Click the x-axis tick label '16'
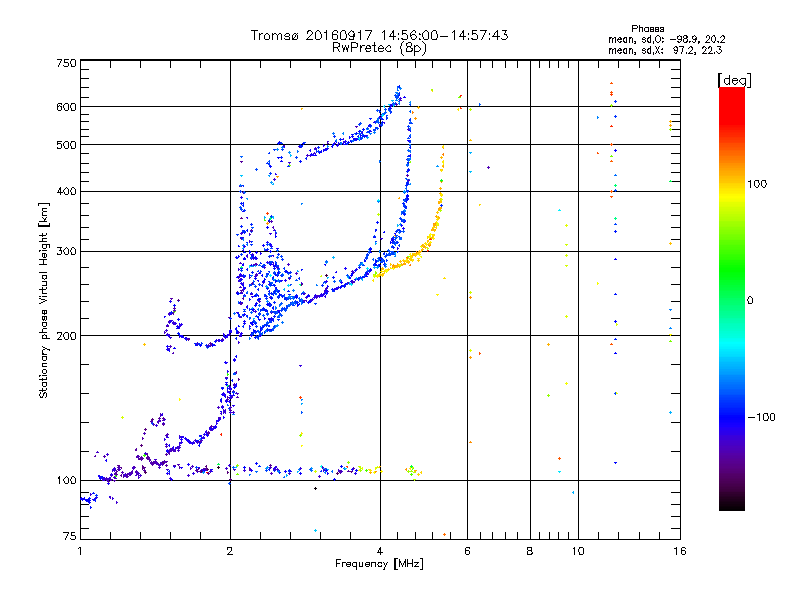This screenshot has width=800, height=600. pyautogui.click(x=680, y=551)
